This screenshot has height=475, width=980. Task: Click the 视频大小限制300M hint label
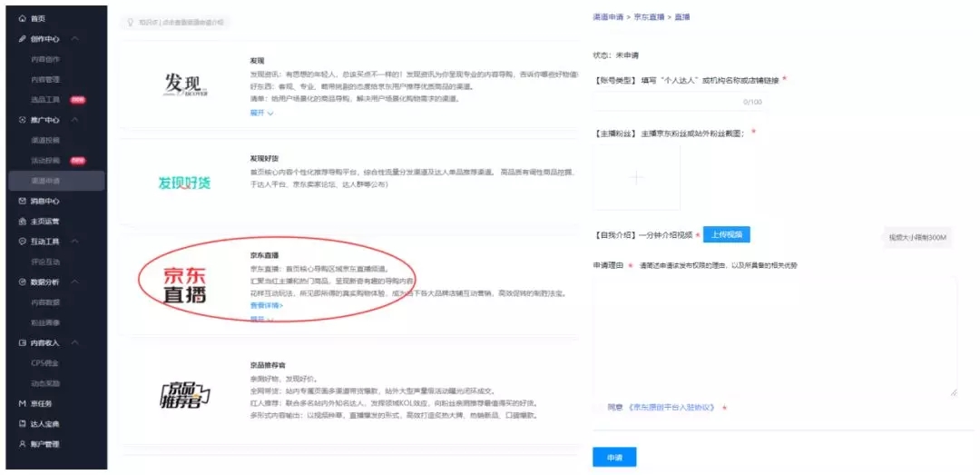(x=917, y=238)
